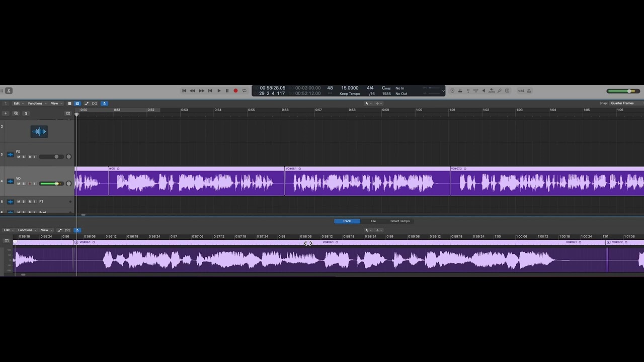Image resolution: width=644 pixels, height=362 pixels.
Task: Adjust the FX track volume slider
Action: (x=51, y=157)
